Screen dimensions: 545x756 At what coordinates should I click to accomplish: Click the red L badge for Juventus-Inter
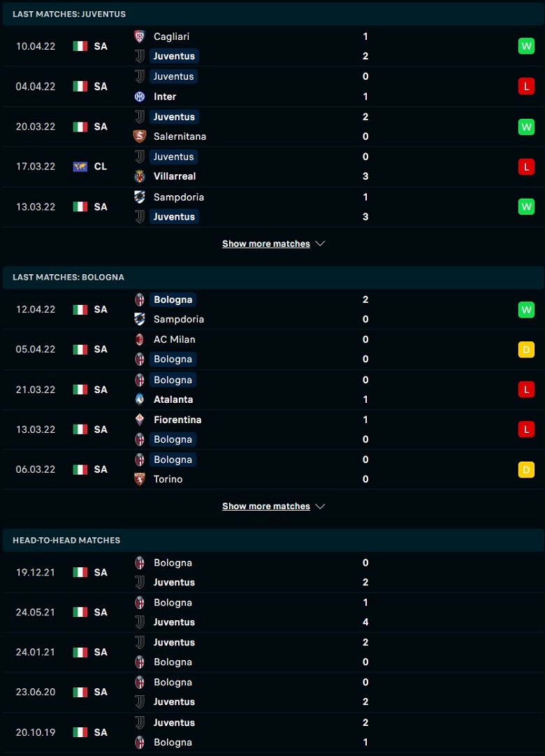(x=526, y=86)
